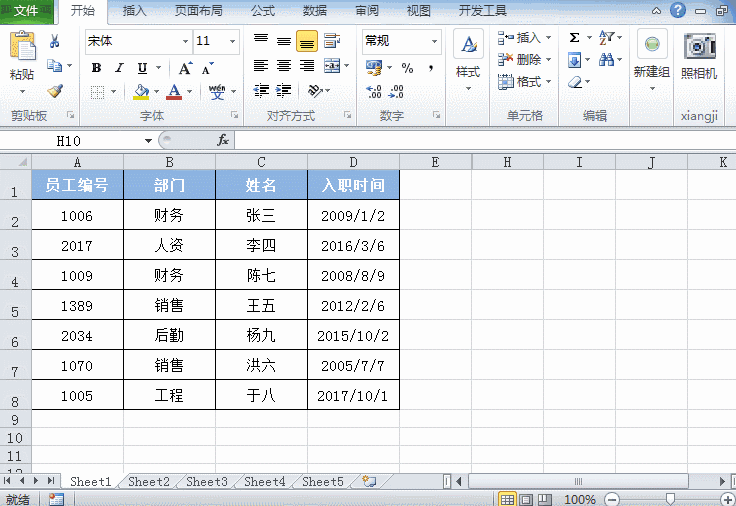Switch to the 公式 ribbon tab
The height and width of the screenshot is (506, 736).
point(262,10)
